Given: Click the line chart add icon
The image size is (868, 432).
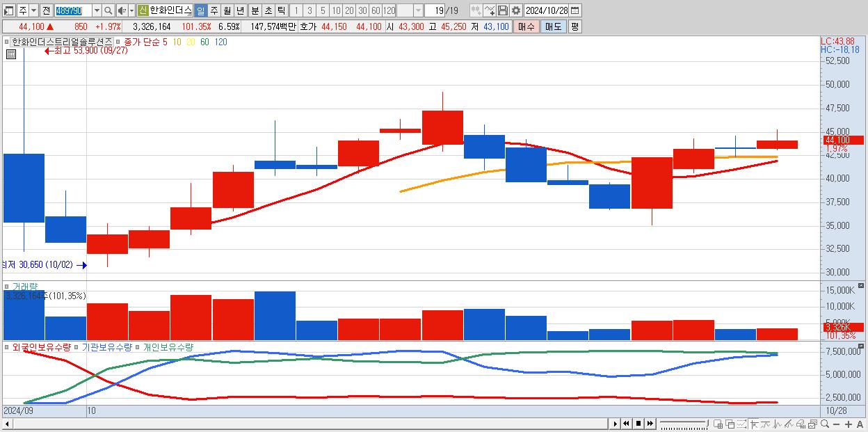Looking at the screenshot, I should pyautogui.click(x=490, y=10).
